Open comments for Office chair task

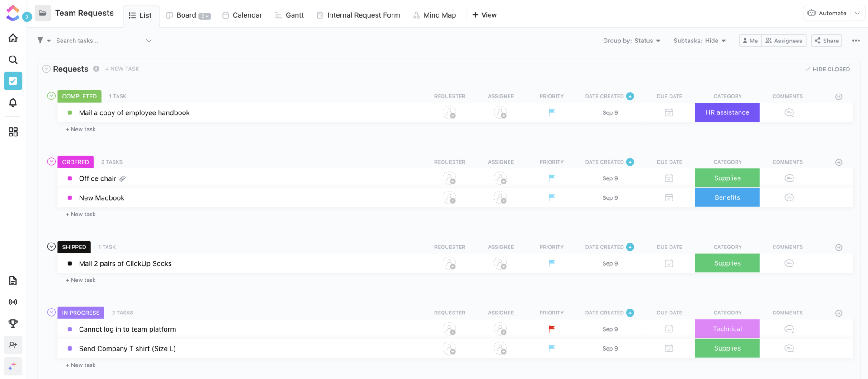point(789,178)
